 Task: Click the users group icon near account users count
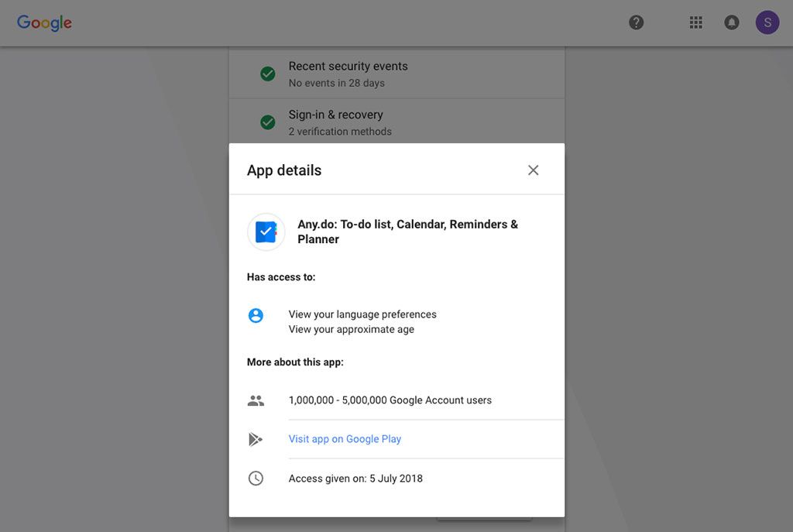coord(256,400)
